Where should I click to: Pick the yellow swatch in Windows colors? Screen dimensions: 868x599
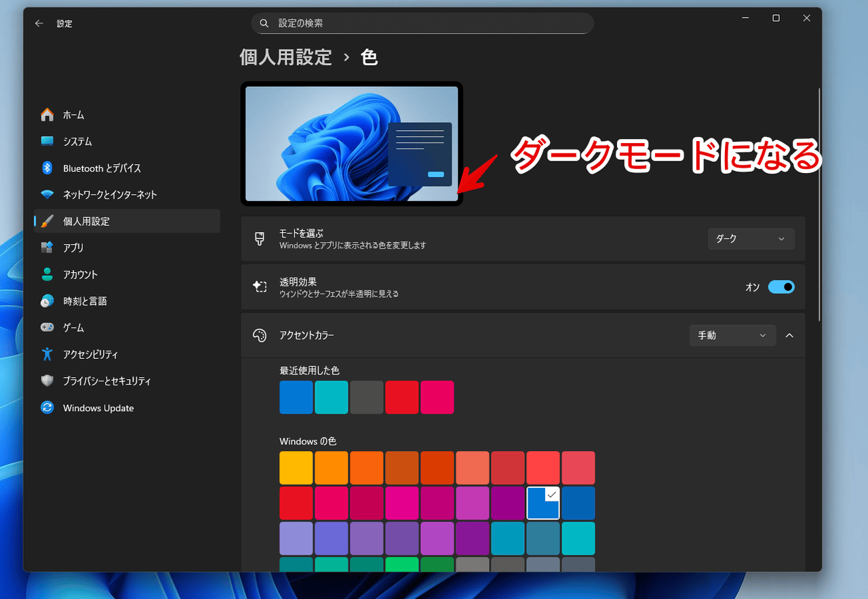click(x=296, y=468)
